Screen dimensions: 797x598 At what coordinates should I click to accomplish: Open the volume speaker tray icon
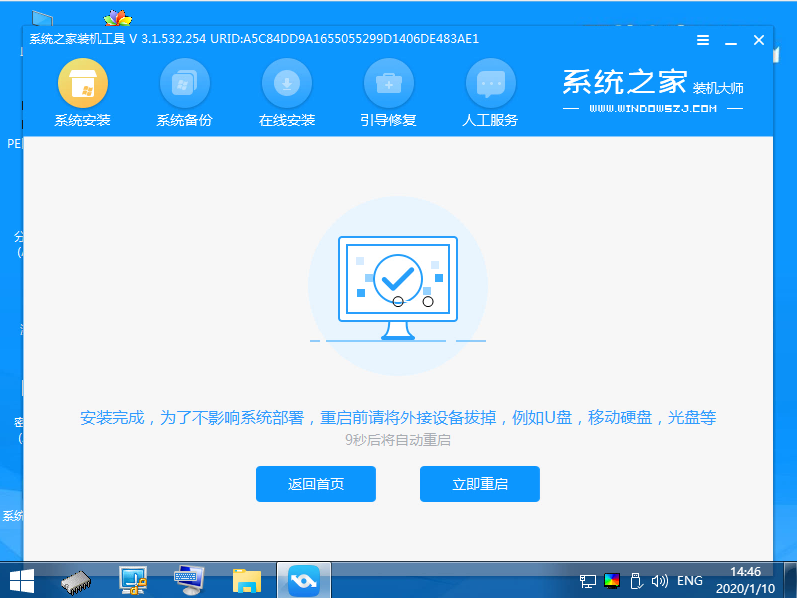coord(659,580)
